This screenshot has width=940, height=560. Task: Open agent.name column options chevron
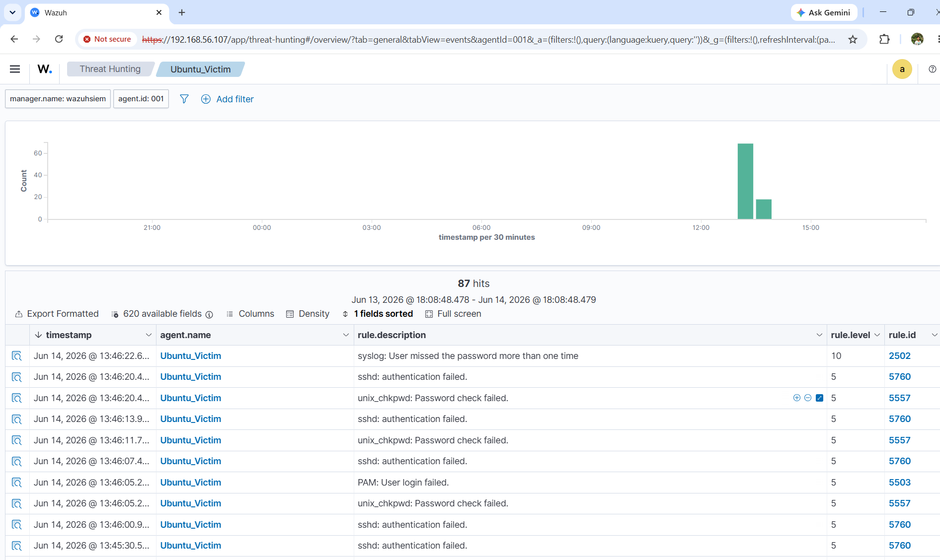point(346,335)
